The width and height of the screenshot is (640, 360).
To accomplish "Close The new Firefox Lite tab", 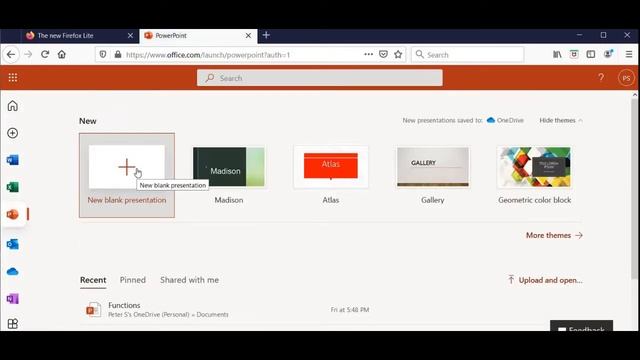I will tap(130, 36).
